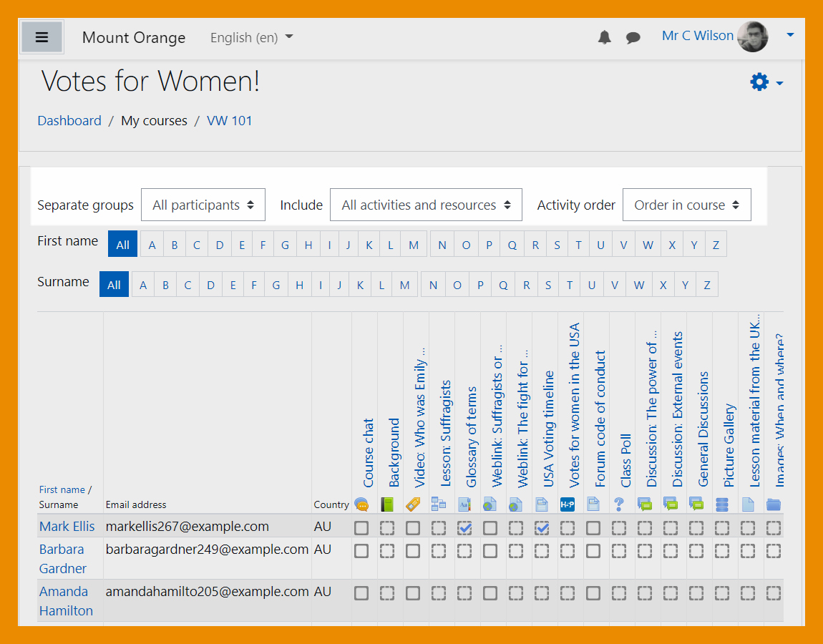Image resolution: width=823 pixels, height=644 pixels.
Task: Expand the Include activities and resources dropdown
Action: click(x=426, y=205)
